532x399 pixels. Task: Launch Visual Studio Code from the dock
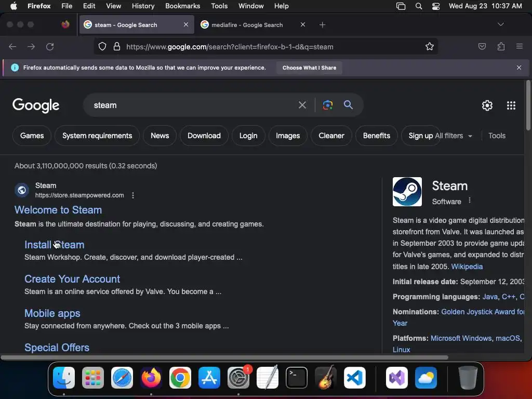tap(355, 378)
